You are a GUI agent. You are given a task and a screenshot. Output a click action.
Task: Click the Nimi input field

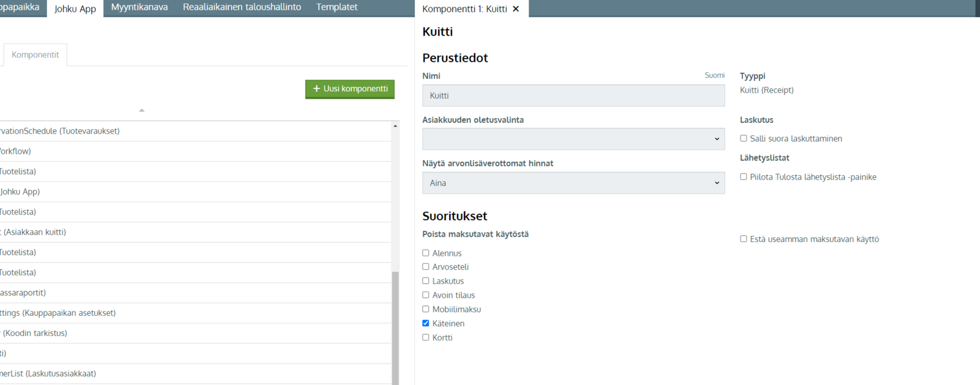573,96
